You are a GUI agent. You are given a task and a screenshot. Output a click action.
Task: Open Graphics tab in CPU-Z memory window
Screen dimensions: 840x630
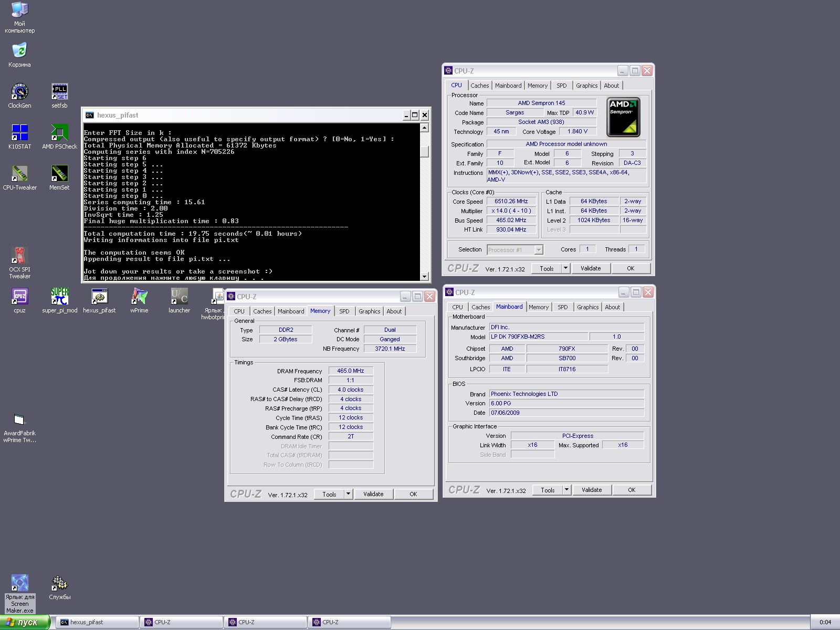coord(370,311)
